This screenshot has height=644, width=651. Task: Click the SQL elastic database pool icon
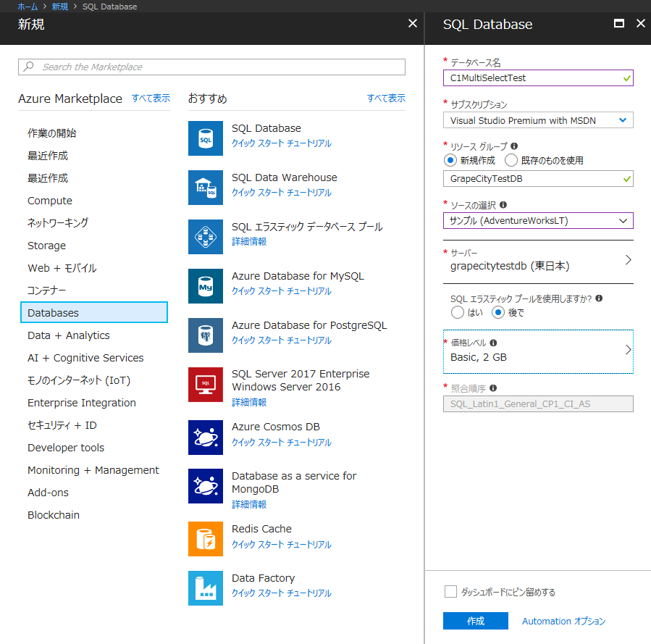point(206,237)
